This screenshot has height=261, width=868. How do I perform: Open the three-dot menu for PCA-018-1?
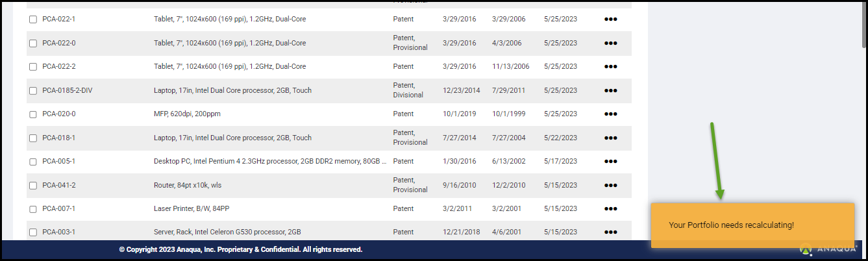(x=610, y=138)
